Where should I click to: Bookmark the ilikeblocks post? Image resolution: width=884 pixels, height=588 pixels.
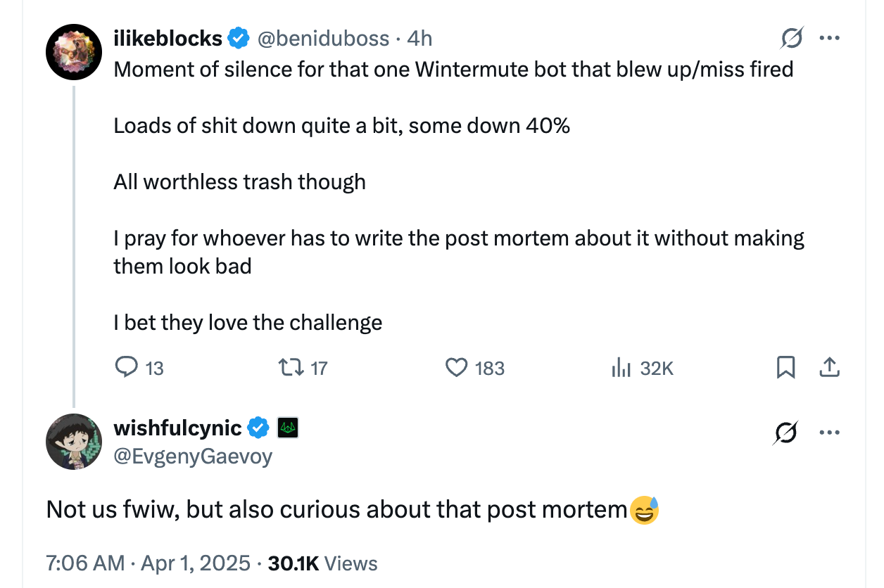(785, 367)
